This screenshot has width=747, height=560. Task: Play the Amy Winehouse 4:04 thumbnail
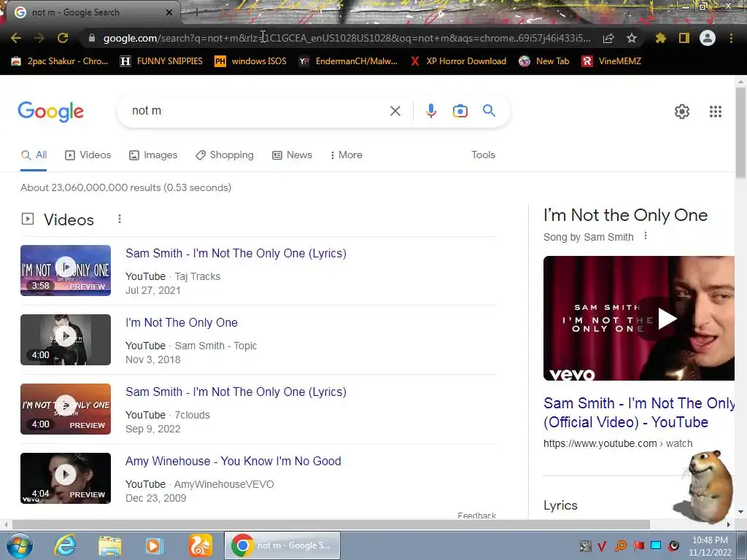[x=66, y=478]
